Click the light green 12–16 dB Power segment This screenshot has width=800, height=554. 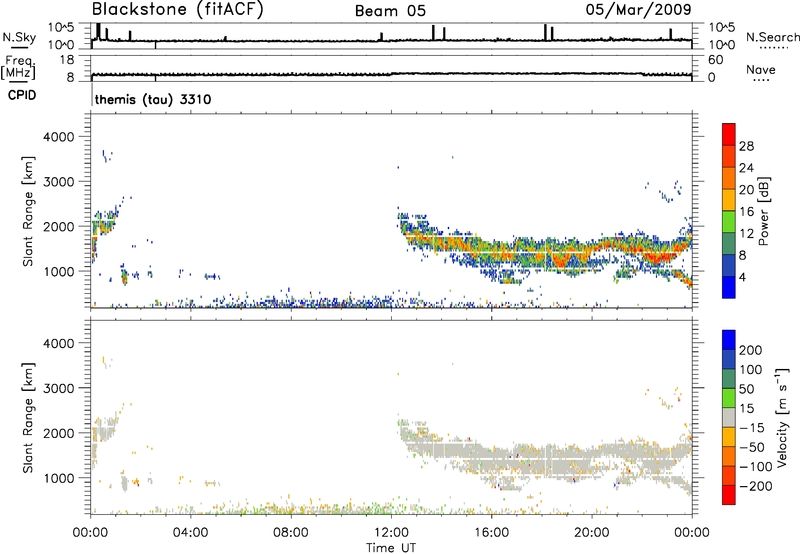coord(729,221)
